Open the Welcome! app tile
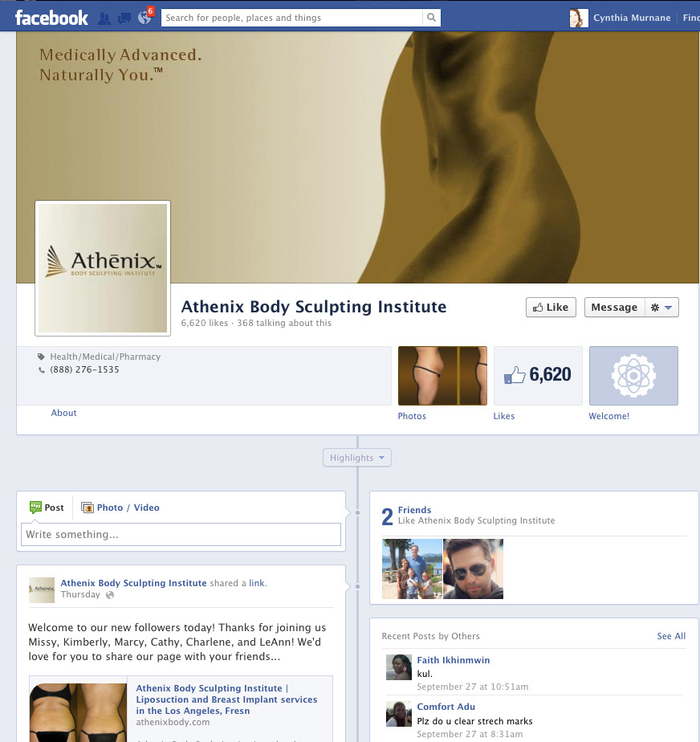This screenshot has width=700, height=742. click(634, 376)
